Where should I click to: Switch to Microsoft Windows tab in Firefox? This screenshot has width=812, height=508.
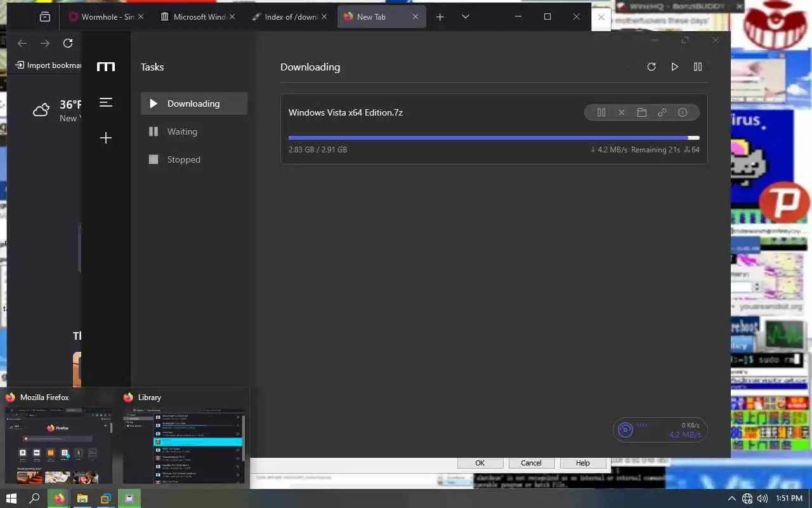click(197, 17)
